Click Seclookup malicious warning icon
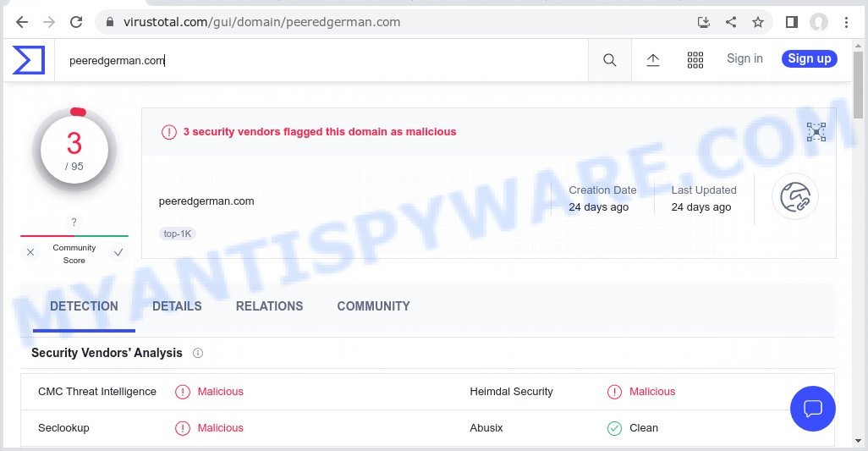This screenshot has height=451, width=868. [183, 428]
